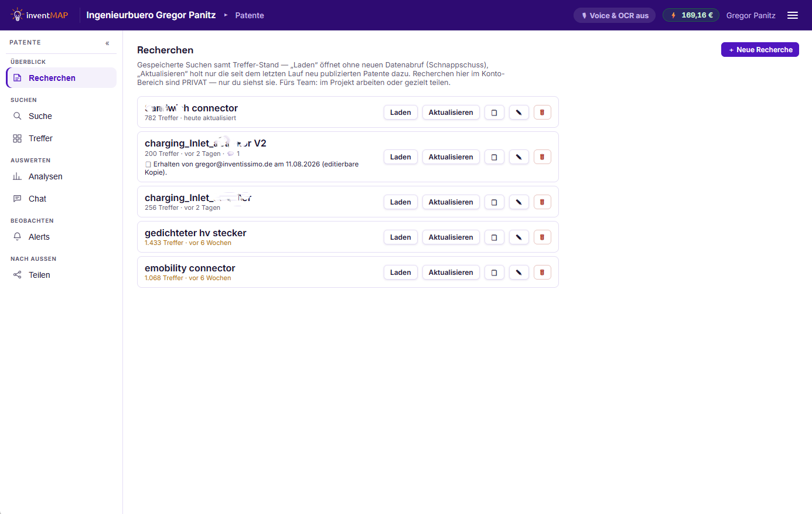Image resolution: width=812 pixels, height=514 pixels.
Task: Click the grid icon beside Treffer
Action: coord(18,138)
